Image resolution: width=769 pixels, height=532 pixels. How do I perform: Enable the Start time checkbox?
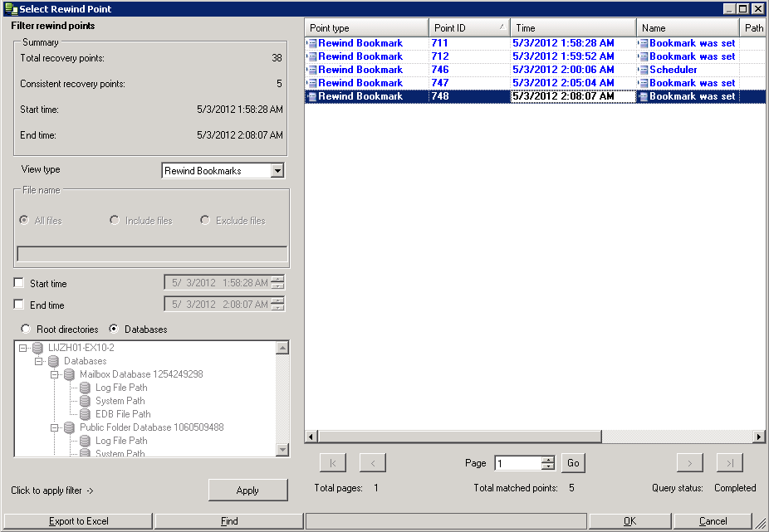click(x=17, y=283)
